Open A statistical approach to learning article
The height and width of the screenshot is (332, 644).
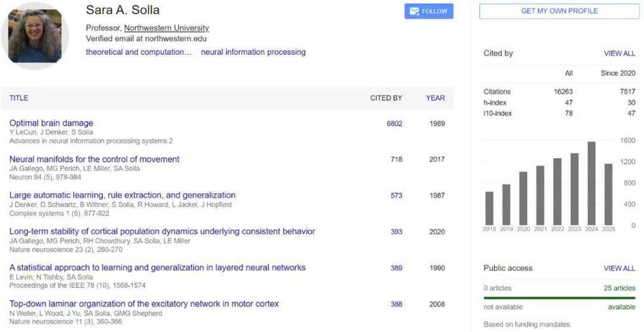click(x=157, y=268)
